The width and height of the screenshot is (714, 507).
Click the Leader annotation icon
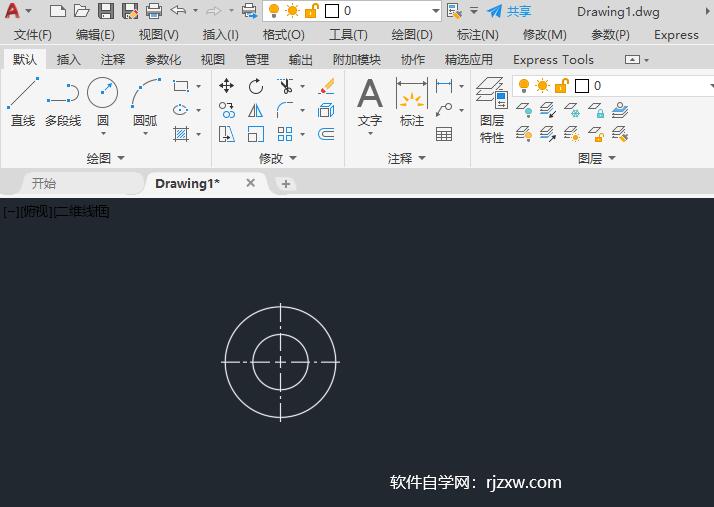point(444,110)
